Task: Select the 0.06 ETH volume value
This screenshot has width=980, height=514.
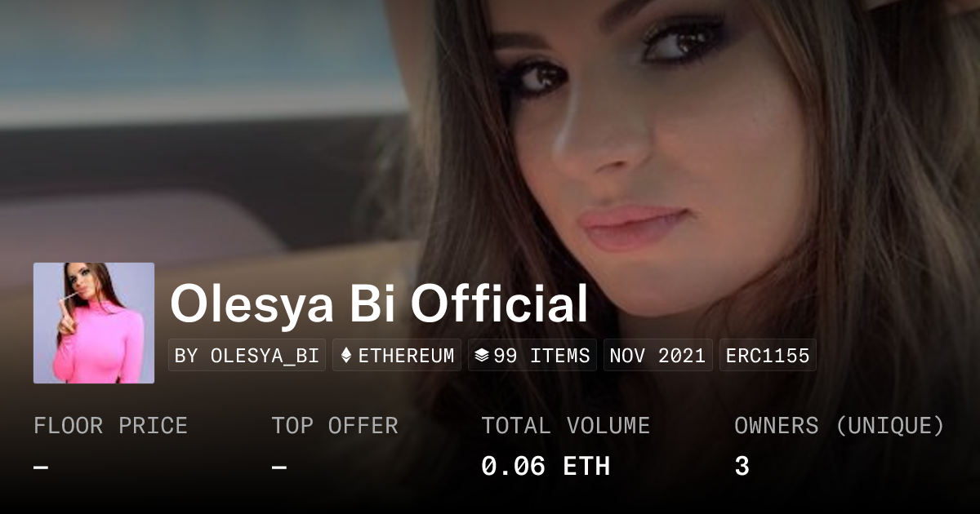Action: point(546,467)
